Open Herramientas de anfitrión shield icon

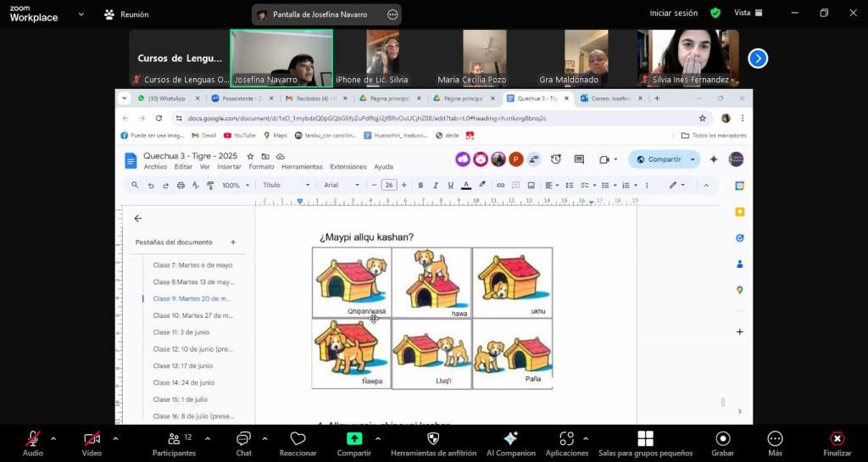tap(433, 439)
